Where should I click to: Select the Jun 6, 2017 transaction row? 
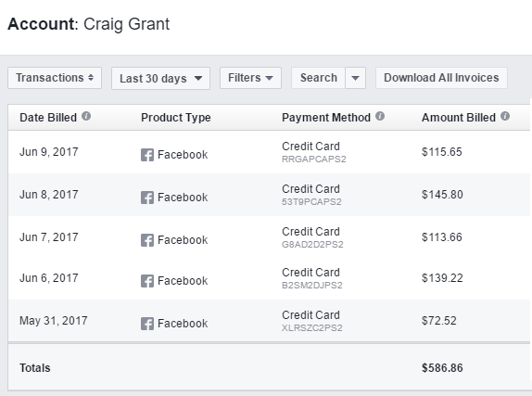click(x=269, y=278)
